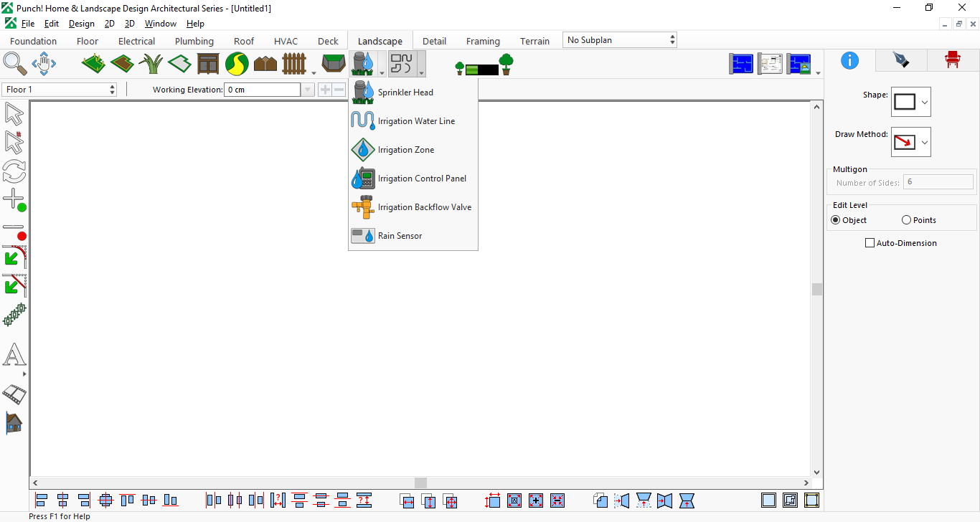Choose the wooden fence tool icon

294,64
